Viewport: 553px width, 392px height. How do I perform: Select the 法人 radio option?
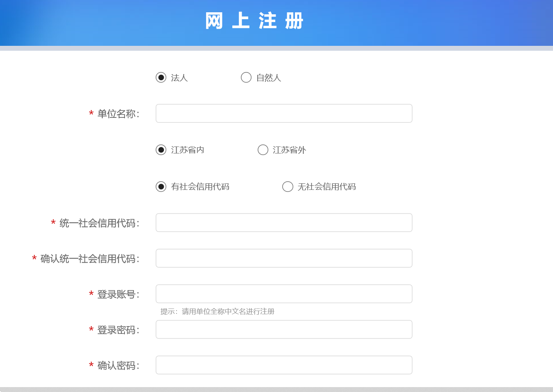[161, 77]
